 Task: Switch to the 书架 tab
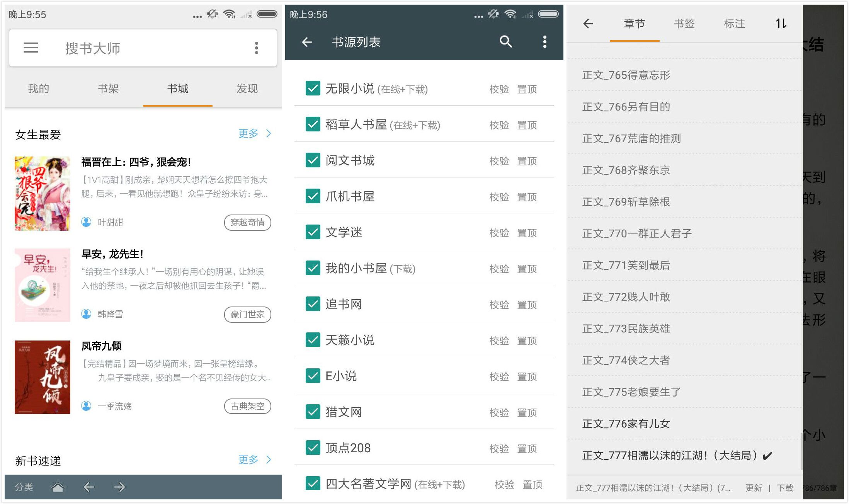108,89
